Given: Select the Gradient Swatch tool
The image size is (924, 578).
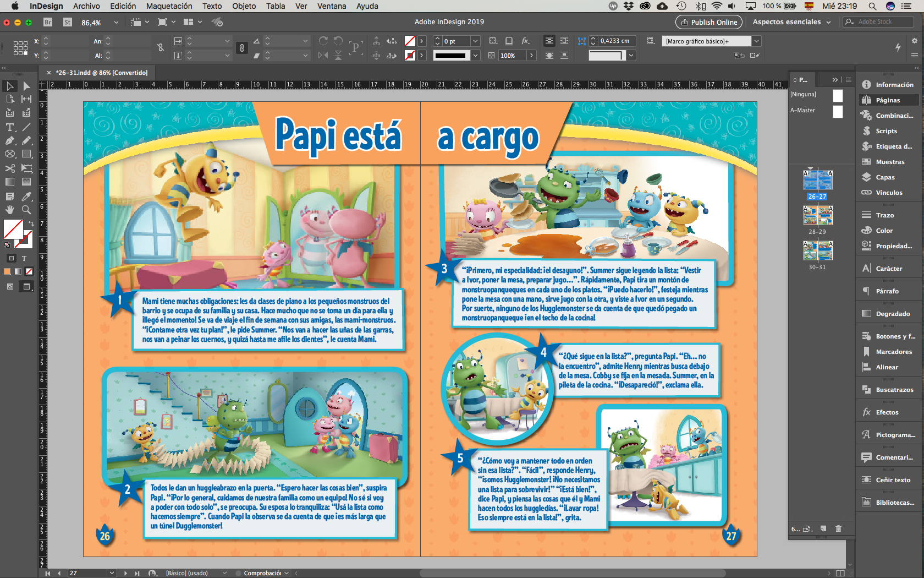Looking at the screenshot, I should tap(10, 182).
